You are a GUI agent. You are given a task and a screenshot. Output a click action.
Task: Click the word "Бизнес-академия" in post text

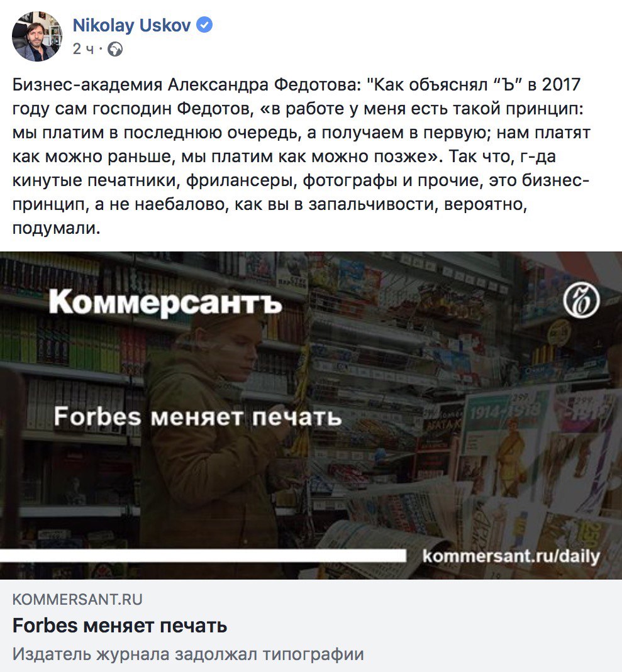click(87, 84)
